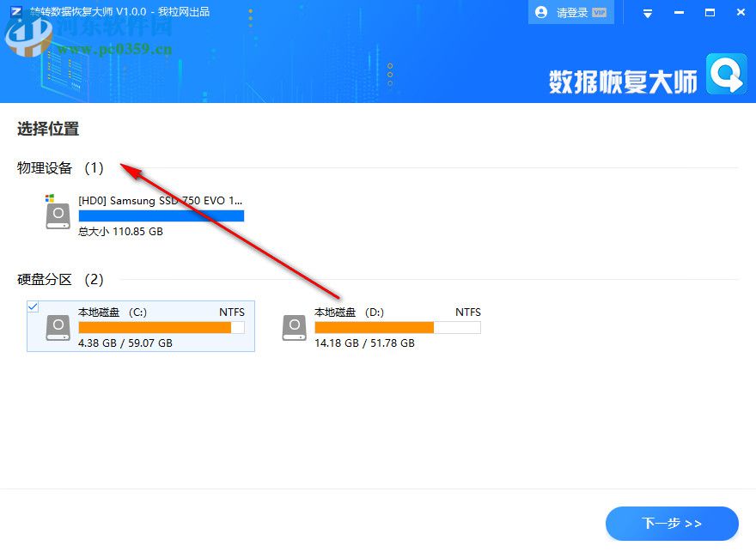Open the main menu chevron in title bar
Image resolution: width=756 pixels, height=558 pixels.
pyautogui.click(x=647, y=12)
